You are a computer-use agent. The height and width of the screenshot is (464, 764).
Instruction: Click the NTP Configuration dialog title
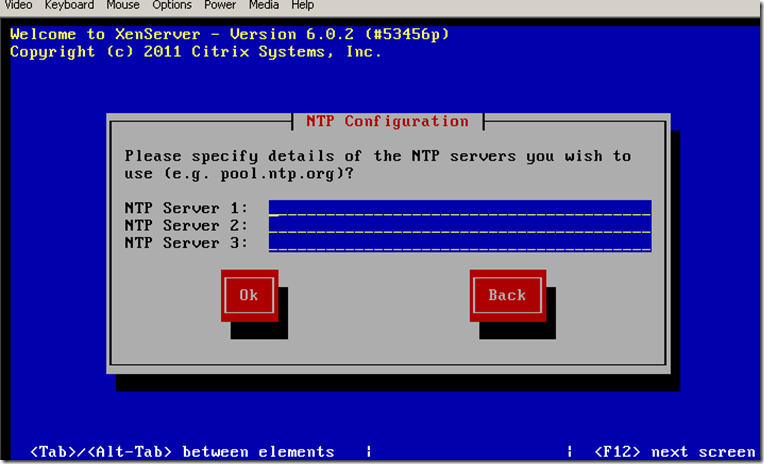point(387,121)
